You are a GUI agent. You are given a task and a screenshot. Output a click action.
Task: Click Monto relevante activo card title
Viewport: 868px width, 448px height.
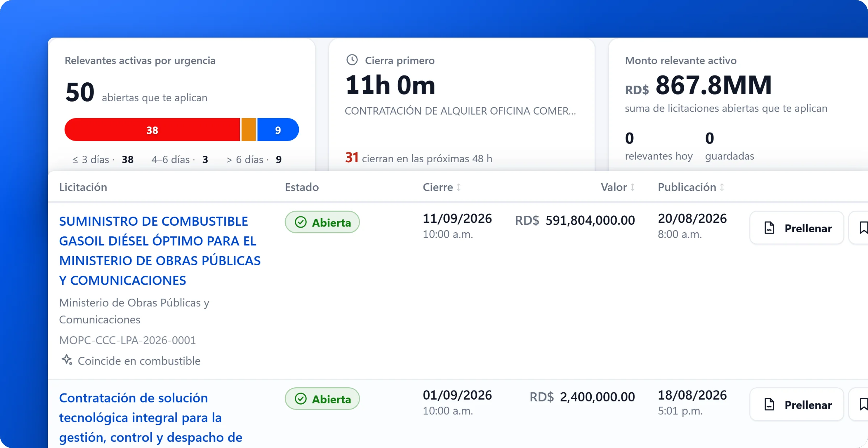coord(681,60)
